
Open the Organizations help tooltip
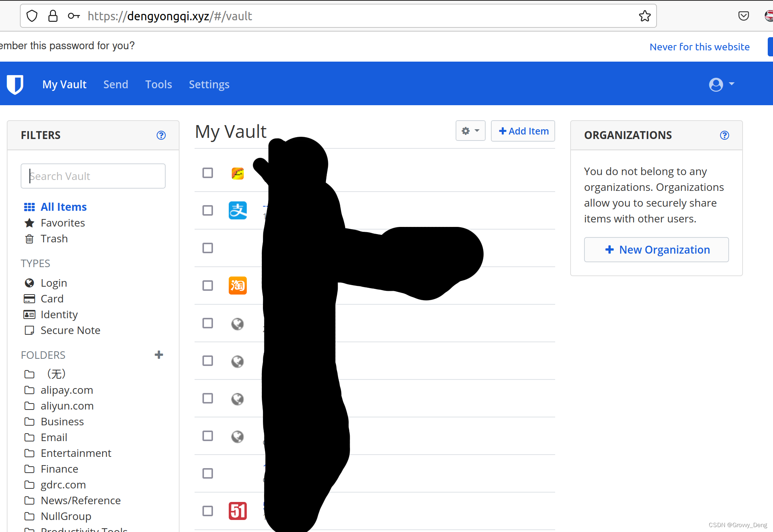coord(725,135)
